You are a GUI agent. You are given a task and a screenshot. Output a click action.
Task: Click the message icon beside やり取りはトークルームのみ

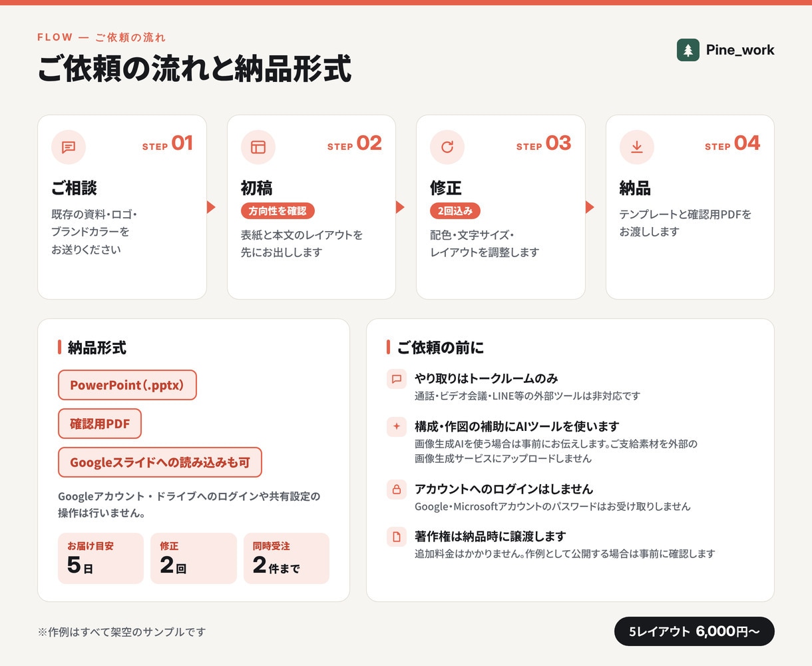(397, 379)
